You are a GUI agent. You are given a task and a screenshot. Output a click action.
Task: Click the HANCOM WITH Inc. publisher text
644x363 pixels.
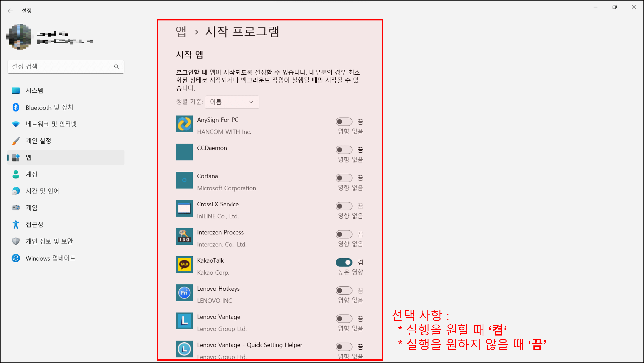click(x=224, y=132)
